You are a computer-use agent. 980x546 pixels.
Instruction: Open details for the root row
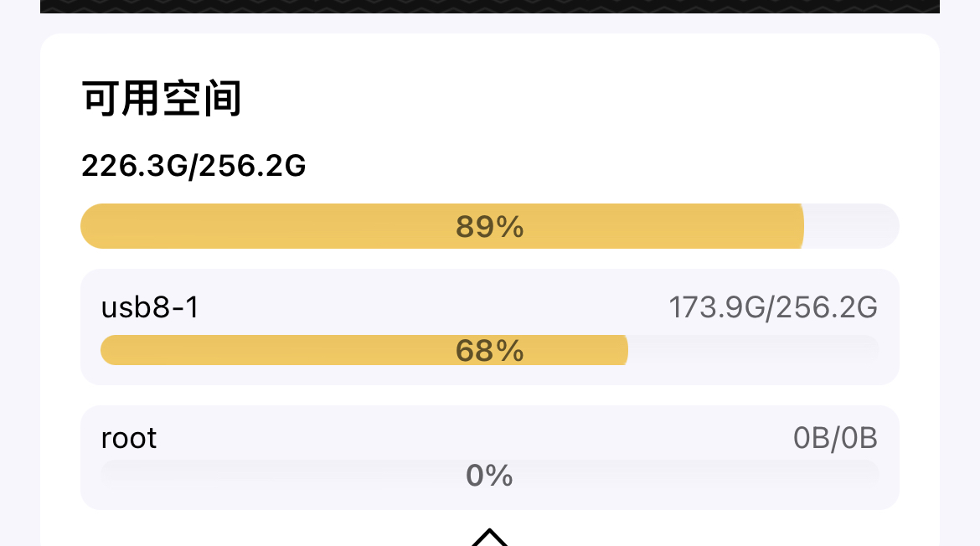(490, 457)
